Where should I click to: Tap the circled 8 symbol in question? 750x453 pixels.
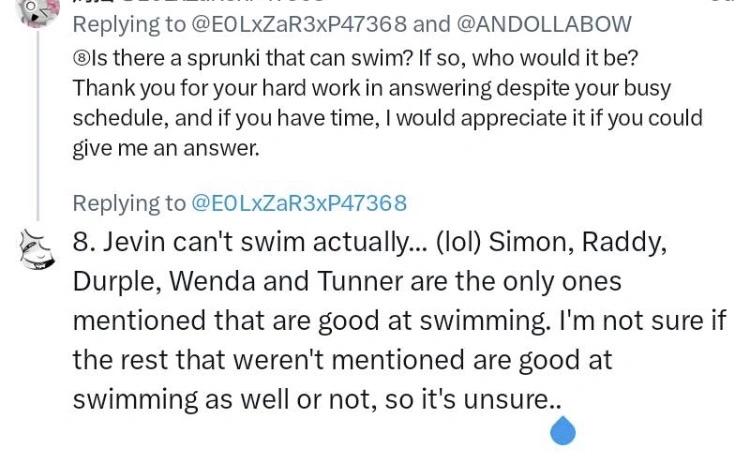pos(81,58)
